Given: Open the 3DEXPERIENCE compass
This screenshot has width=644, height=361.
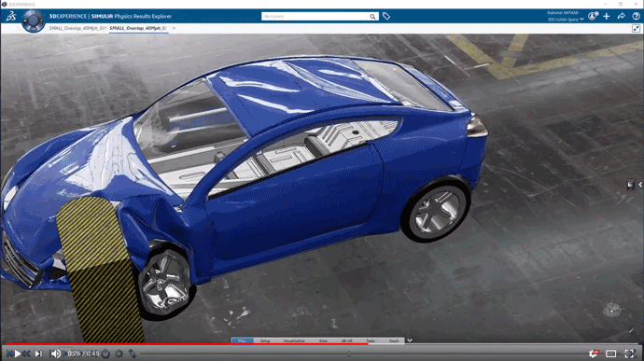Looking at the screenshot, I should coord(33,21).
